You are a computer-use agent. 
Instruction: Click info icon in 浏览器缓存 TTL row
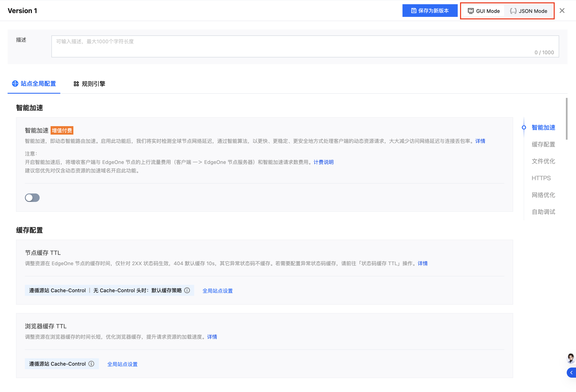coord(92,364)
